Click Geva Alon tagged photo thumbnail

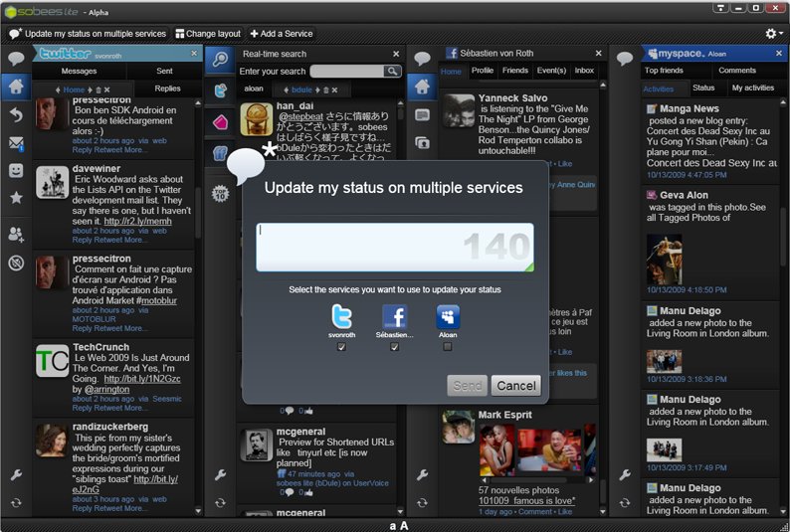pyautogui.click(x=665, y=260)
